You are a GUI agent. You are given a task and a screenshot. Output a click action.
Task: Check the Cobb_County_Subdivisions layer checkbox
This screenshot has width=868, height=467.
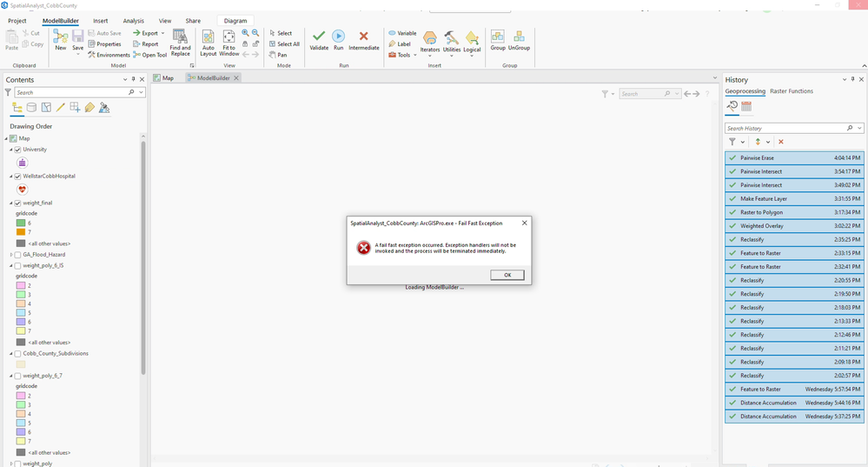[x=17, y=353]
